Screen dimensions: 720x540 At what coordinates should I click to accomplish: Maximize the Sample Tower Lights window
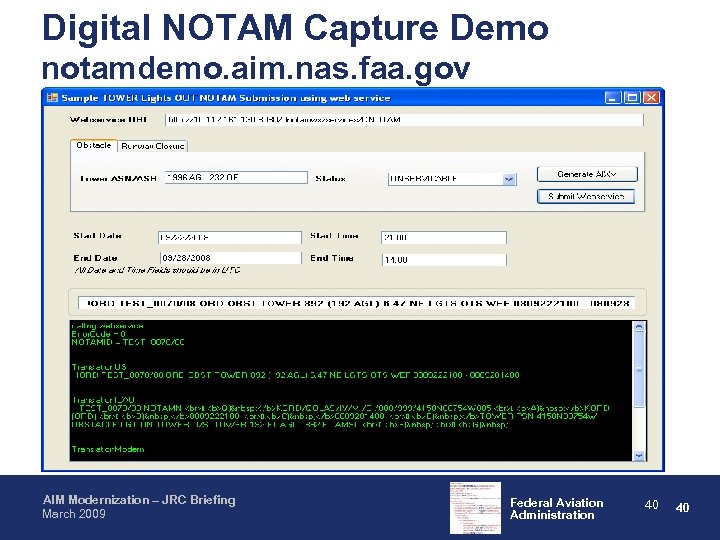pos(632,98)
